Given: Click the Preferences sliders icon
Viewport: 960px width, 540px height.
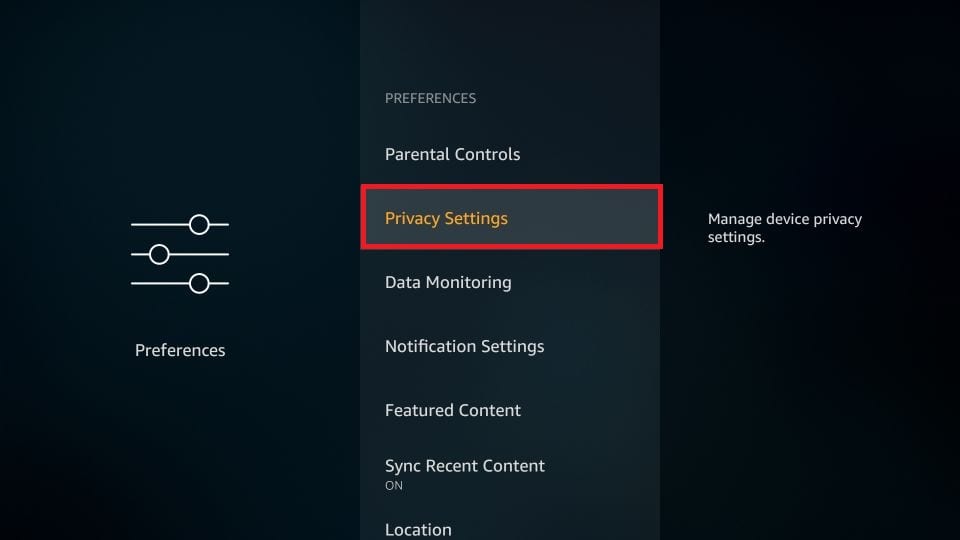Looking at the screenshot, I should 180,254.
